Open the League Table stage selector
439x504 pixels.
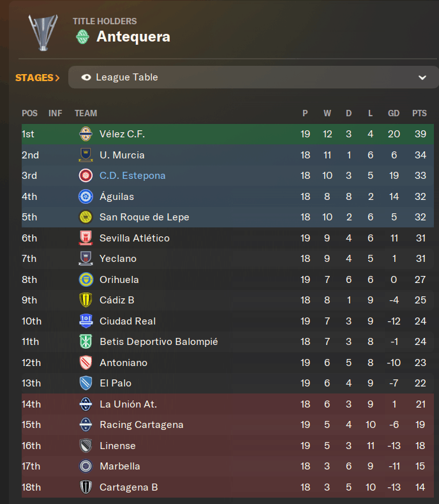pos(253,77)
